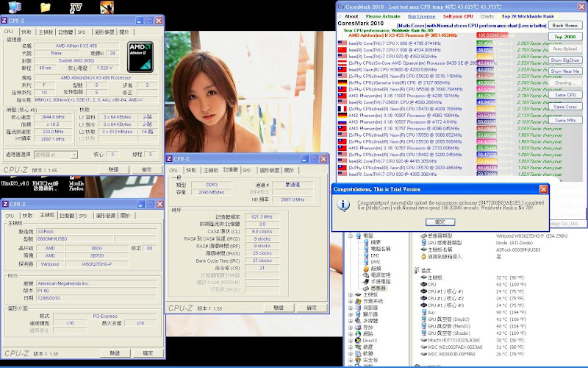Open the 處理器選擇 processor dropdown in CPU-Z
The height and width of the screenshot is (368, 588).
(x=74, y=155)
